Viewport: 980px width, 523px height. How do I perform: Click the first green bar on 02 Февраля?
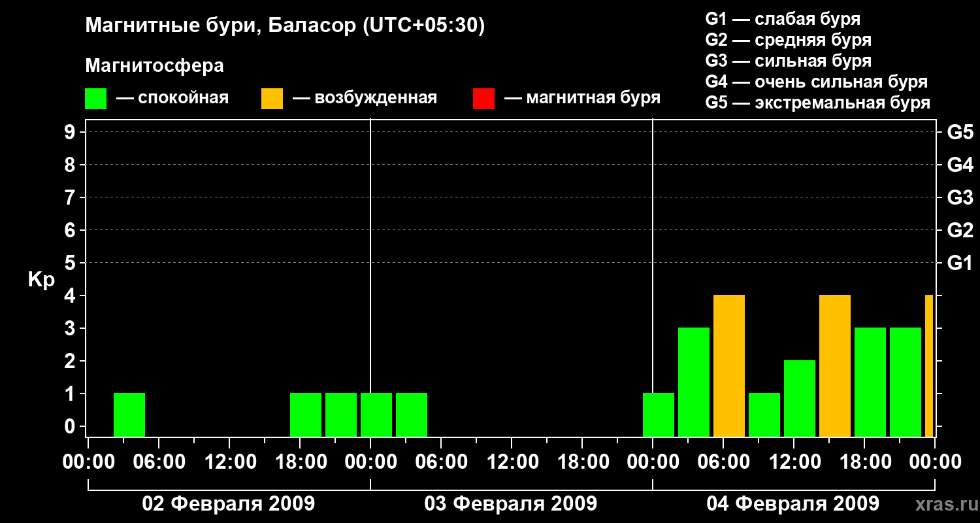(129, 415)
